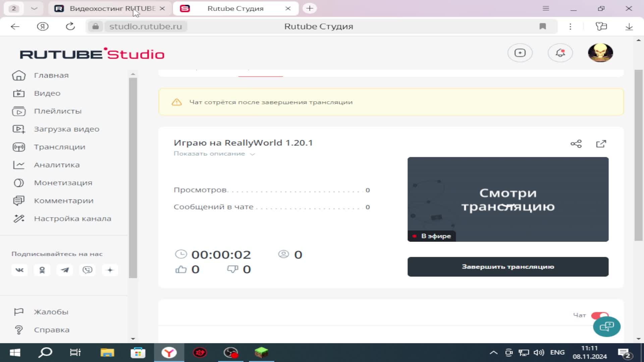The width and height of the screenshot is (644, 362).
Task: Toggle the Чат switch off
Action: [x=600, y=315]
